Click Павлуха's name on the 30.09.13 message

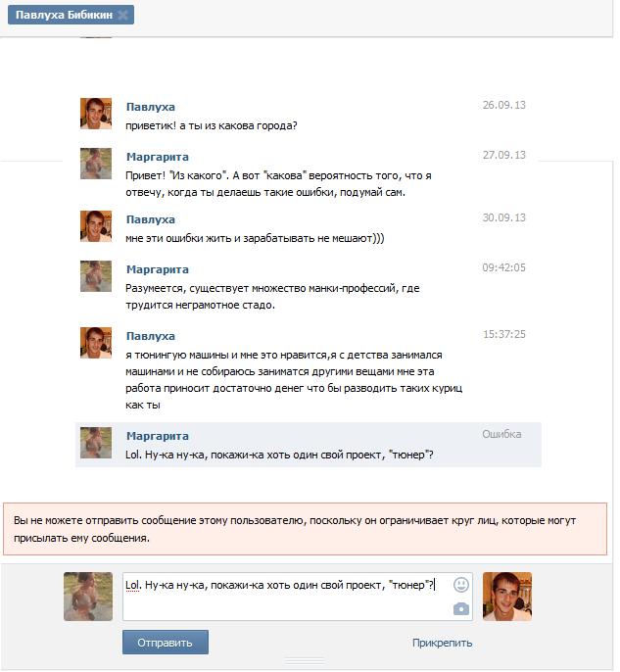pyautogui.click(x=150, y=219)
